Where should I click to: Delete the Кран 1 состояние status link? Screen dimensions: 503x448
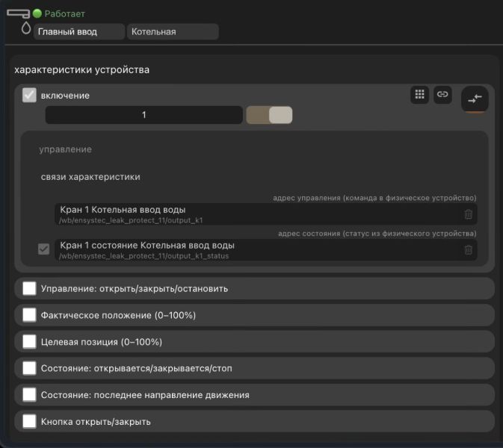(468, 249)
